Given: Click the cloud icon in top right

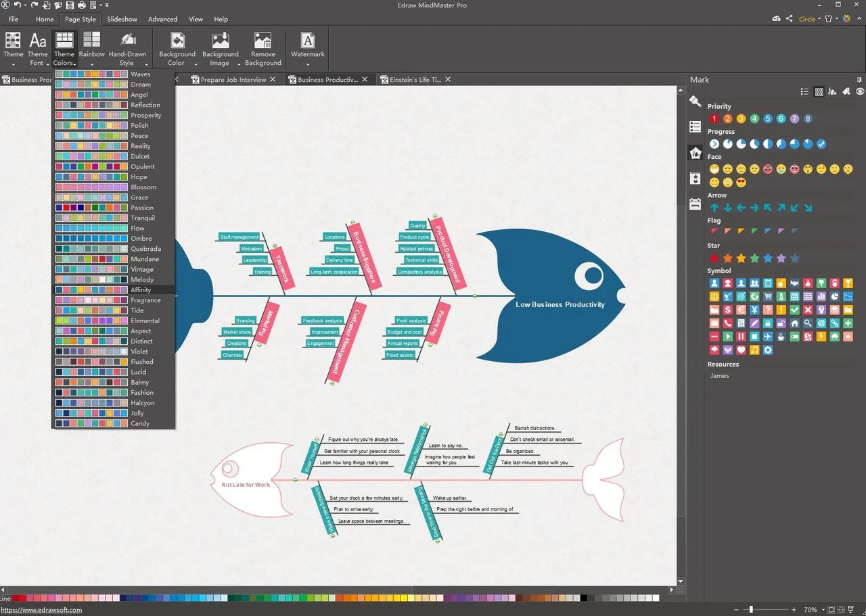Looking at the screenshot, I should (x=776, y=19).
